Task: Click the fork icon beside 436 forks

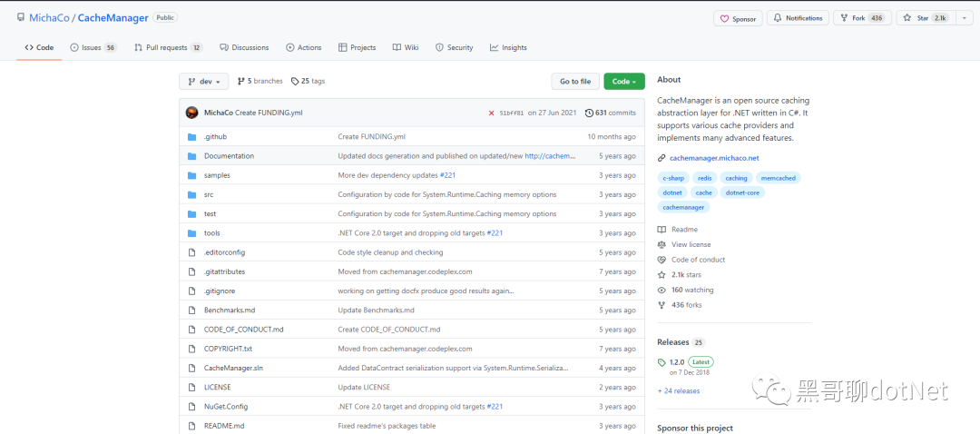Action: pos(661,305)
